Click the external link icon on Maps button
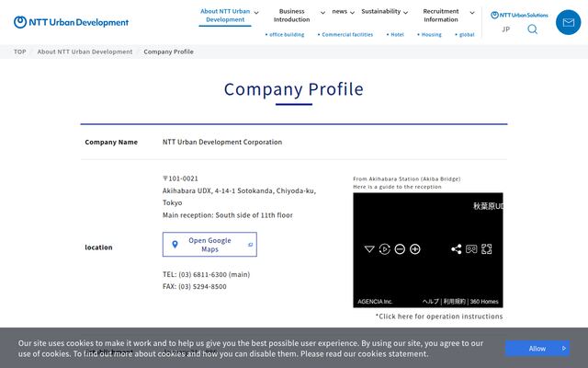Image resolution: width=588 pixels, height=368 pixels. pyautogui.click(x=250, y=245)
